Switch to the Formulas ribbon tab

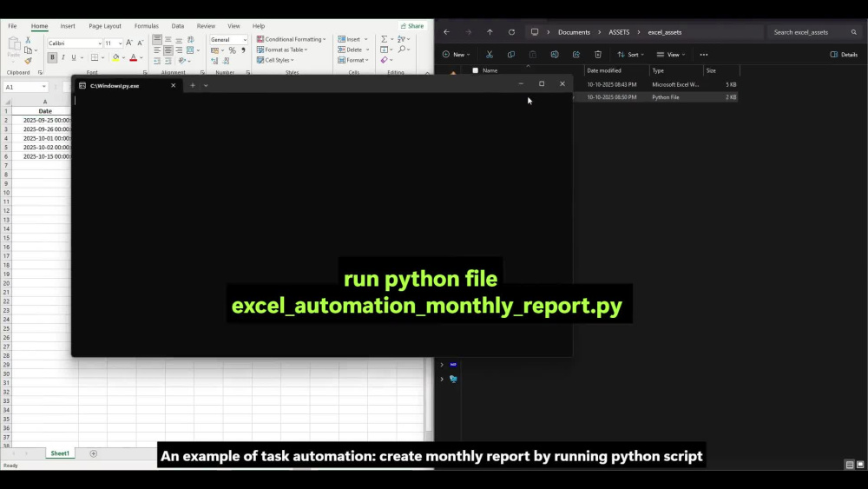tap(146, 26)
